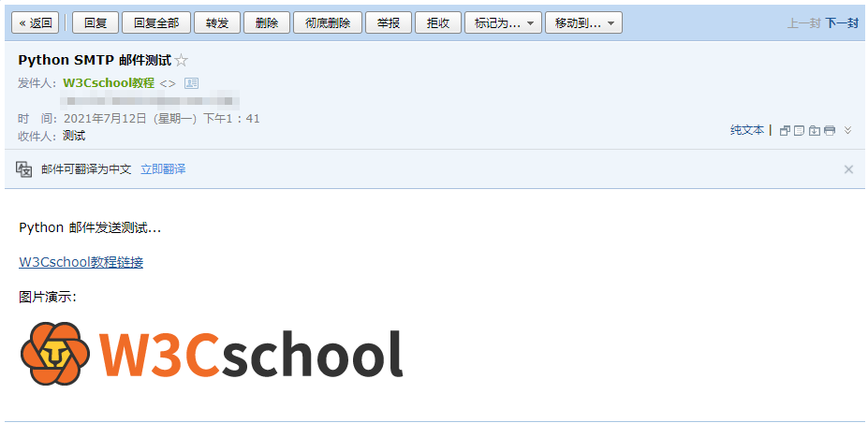Click 立即翻译 to translate email
Viewport: 868px width, 423px height.
[x=163, y=169]
